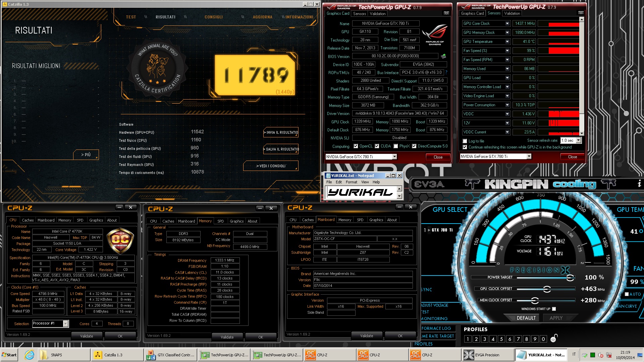Open the Sensor refresh rate dropdown
Image resolution: width=644 pixels, height=362 pixels.
[x=578, y=140]
